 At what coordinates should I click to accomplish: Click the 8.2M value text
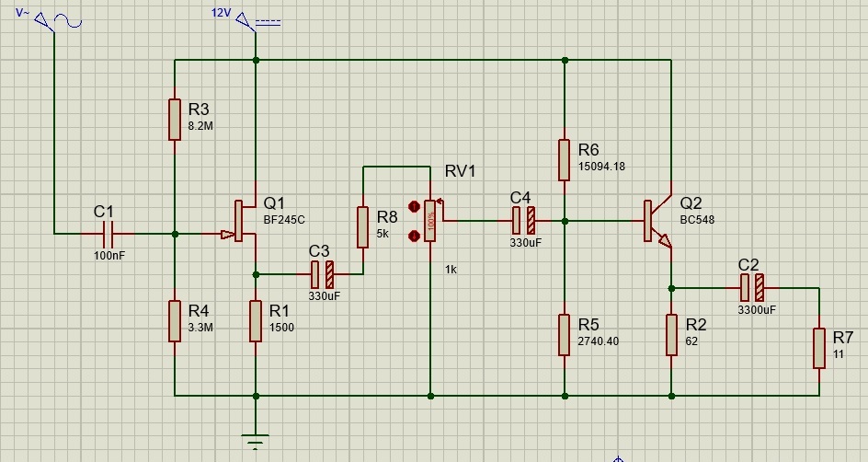200,126
